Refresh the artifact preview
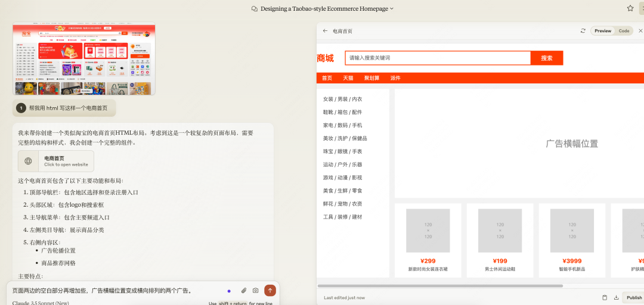 [x=583, y=31]
